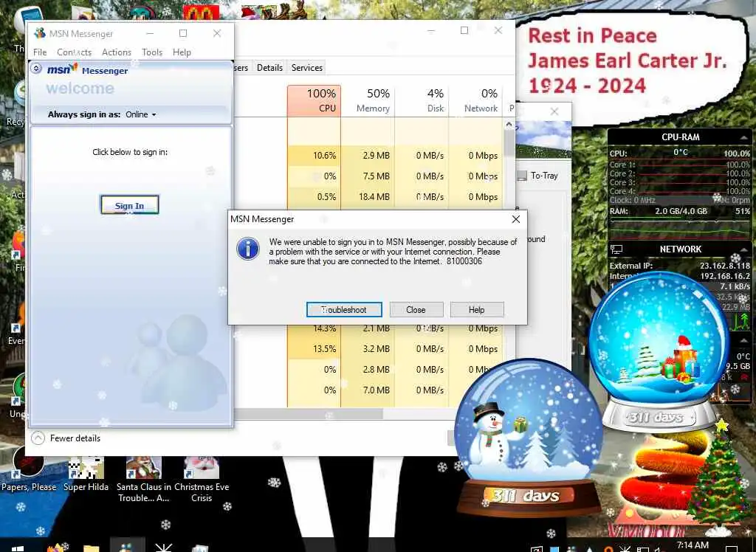
Task: Click the 0.5% CPU cell
Action: click(314, 197)
